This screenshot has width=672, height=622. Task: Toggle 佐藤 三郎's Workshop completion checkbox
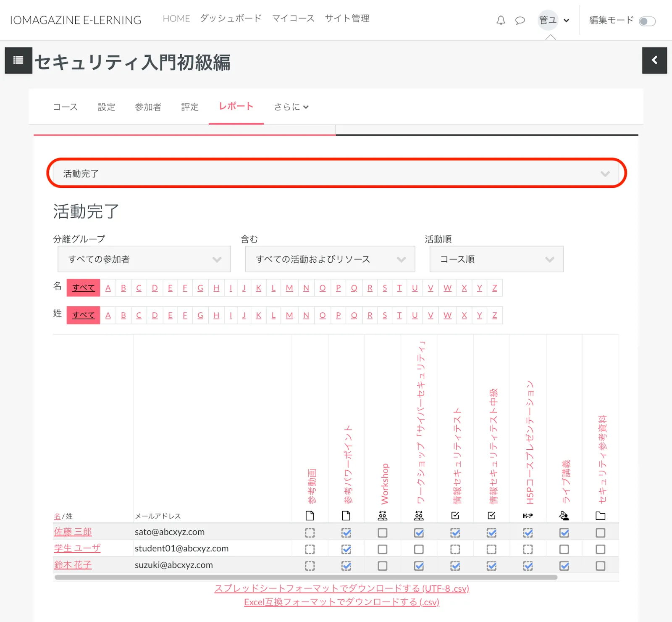[382, 533]
